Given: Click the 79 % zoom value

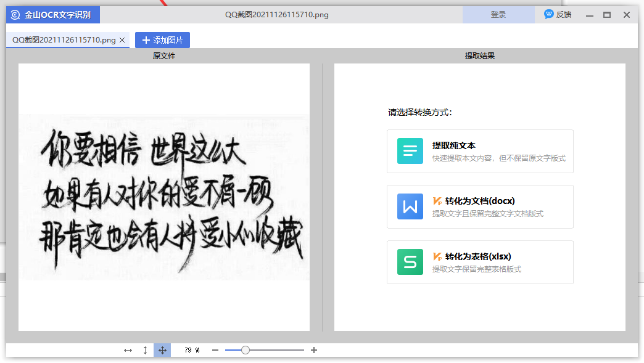Looking at the screenshot, I should point(192,350).
